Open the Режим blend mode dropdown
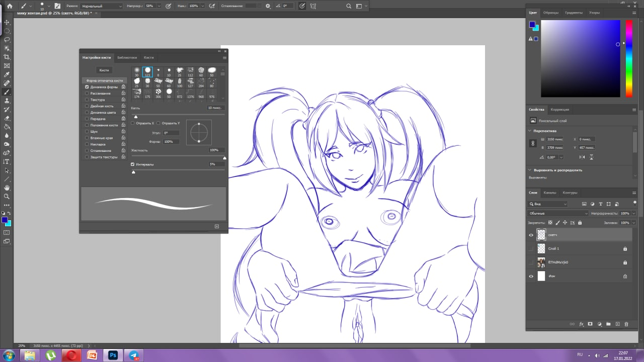 coord(102,6)
